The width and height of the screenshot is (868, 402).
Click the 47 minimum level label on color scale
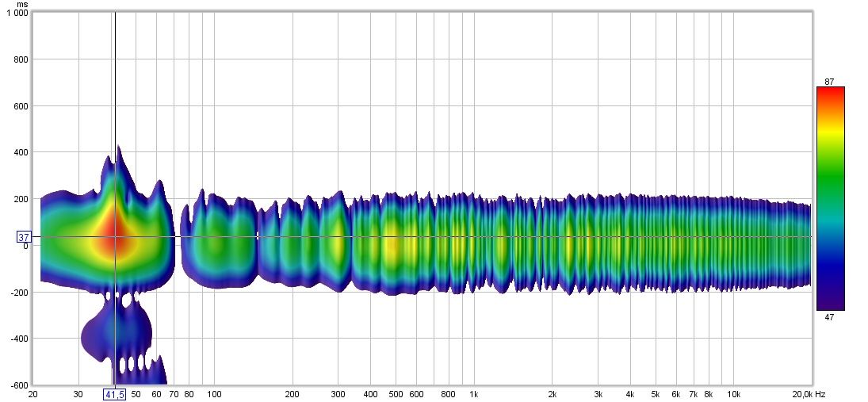point(828,316)
